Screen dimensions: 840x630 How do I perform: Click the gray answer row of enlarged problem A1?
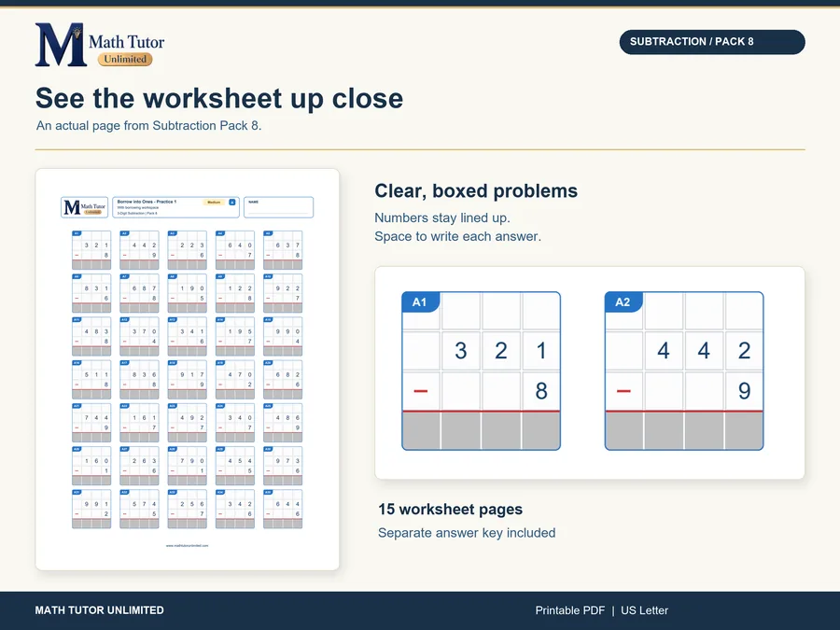pos(481,430)
